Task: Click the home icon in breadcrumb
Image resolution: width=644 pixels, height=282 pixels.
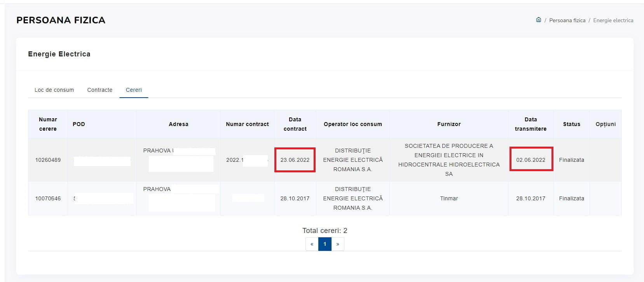Action: pyautogui.click(x=538, y=20)
